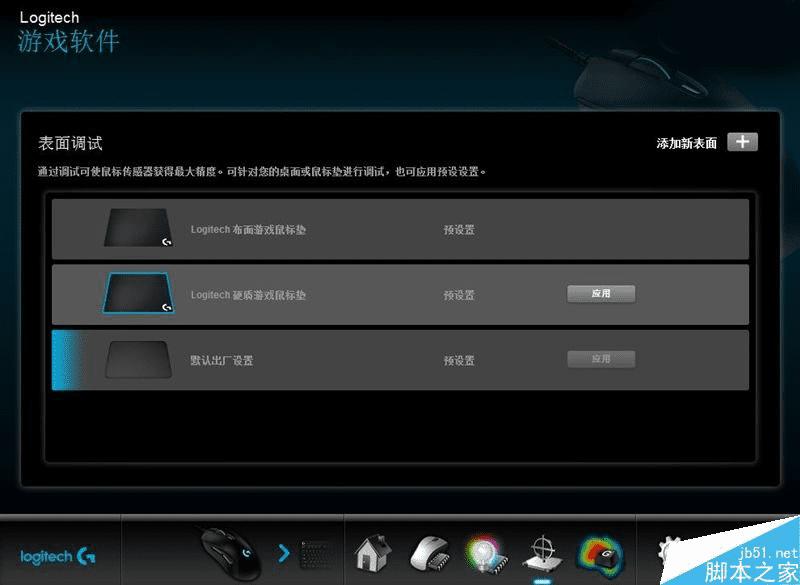Click the 添加新表面 label
Image resolution: width=800 pixels, height=585 pixels.
pos(686,143)
